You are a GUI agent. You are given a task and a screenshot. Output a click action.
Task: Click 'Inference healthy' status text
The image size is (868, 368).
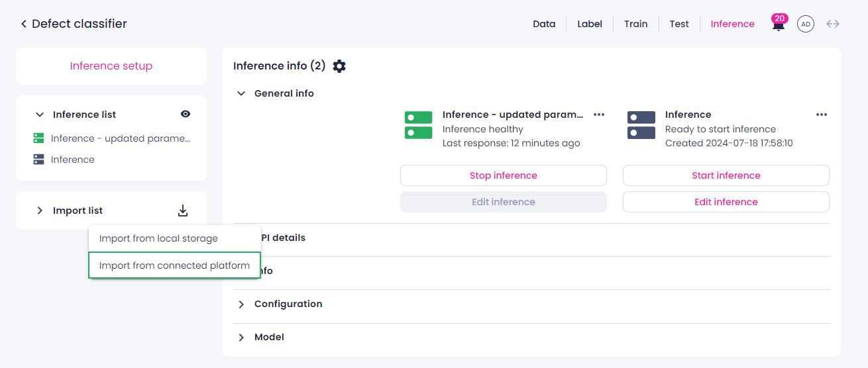(483, 129)
